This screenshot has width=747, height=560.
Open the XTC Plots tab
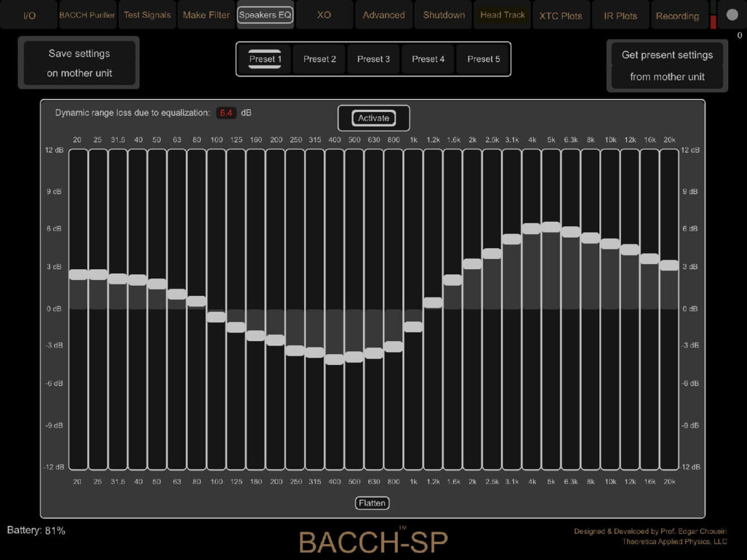[561, 15]
